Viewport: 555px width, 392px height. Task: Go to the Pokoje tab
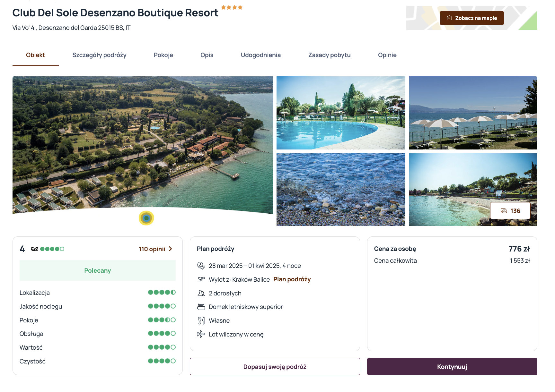click(x=163, y=55)
